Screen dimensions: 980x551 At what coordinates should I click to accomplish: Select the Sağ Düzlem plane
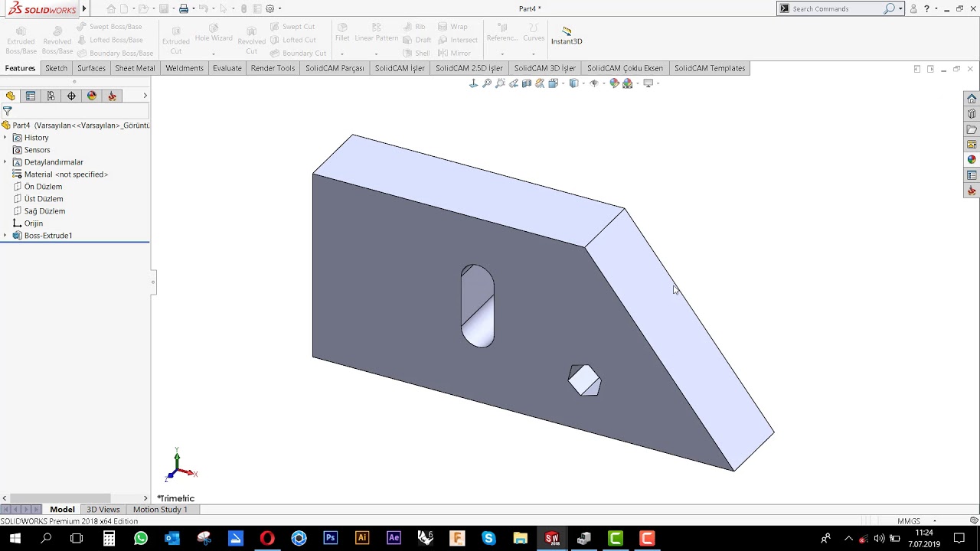[44, 211]
